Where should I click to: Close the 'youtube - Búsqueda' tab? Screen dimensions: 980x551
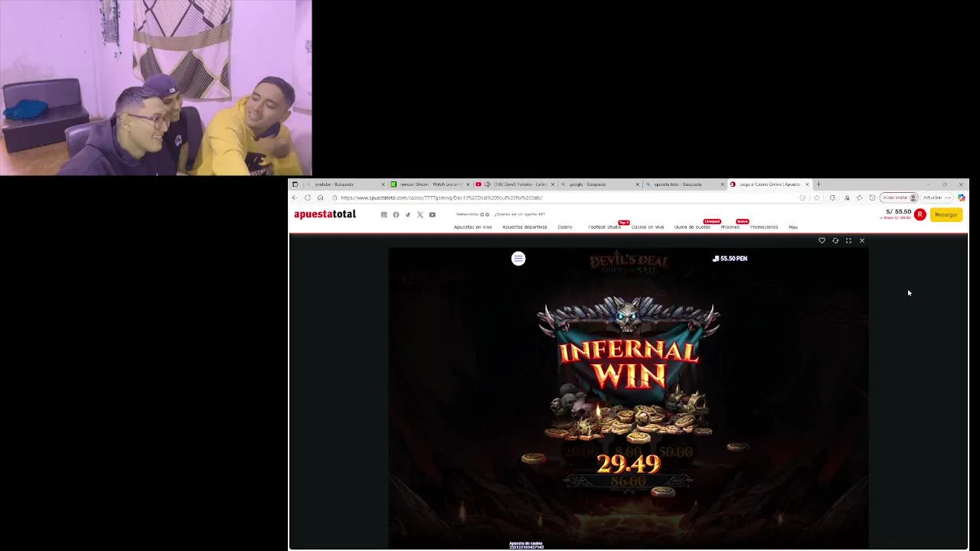click(383, 184)
